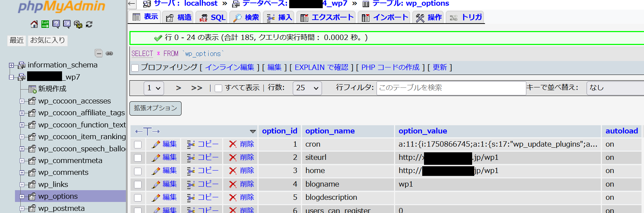Click copy icon for siteurl row
The width and height of the screenshot is (644, 213).
point(191,157)
